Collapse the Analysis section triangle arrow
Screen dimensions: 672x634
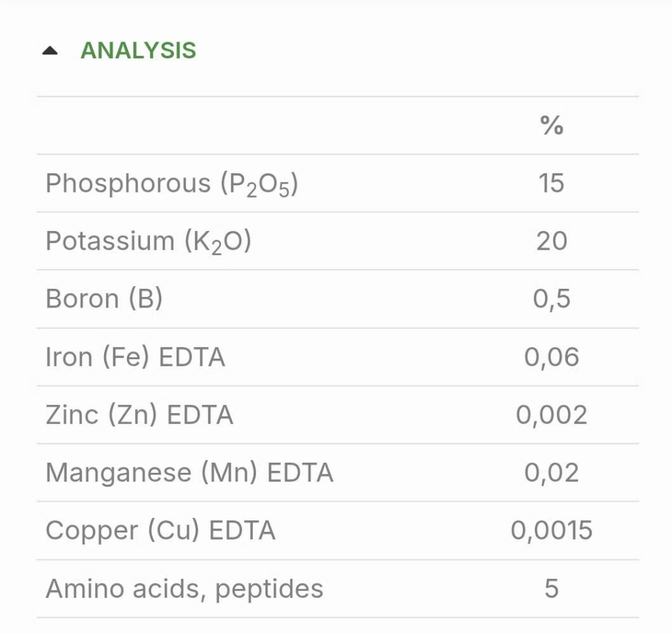click(x=50, y=51)
